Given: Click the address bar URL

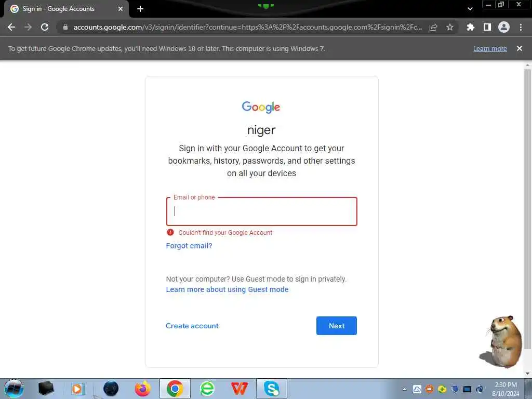Looking at the screenshot, I should 248,27.
